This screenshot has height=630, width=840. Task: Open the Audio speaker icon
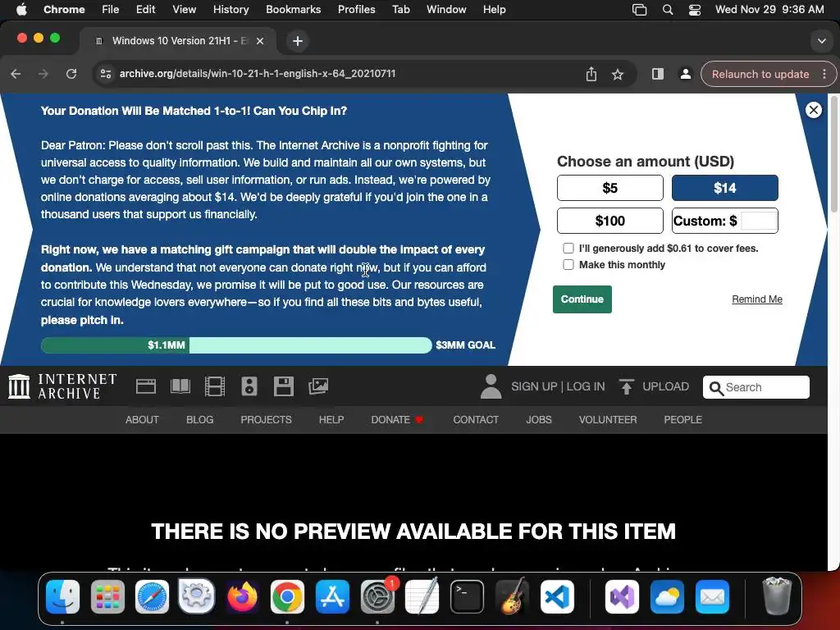(249, 386)
